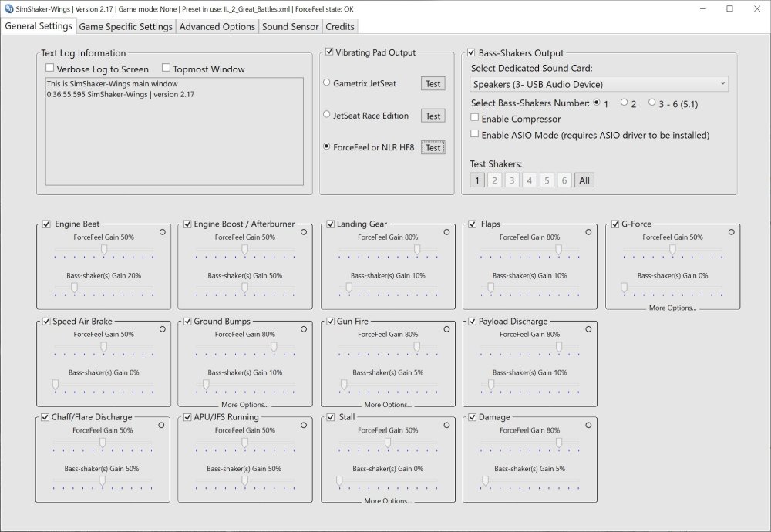The image size is (771, 532).
Task: Click the Landing Gear activity indicator circle
Action: pyautogui.click(x=446, y=231)
